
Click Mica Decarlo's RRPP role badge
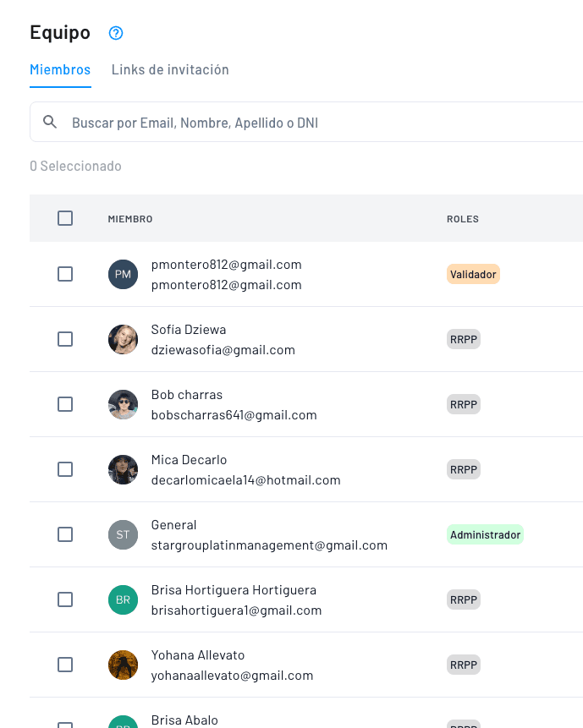[463, 469]
